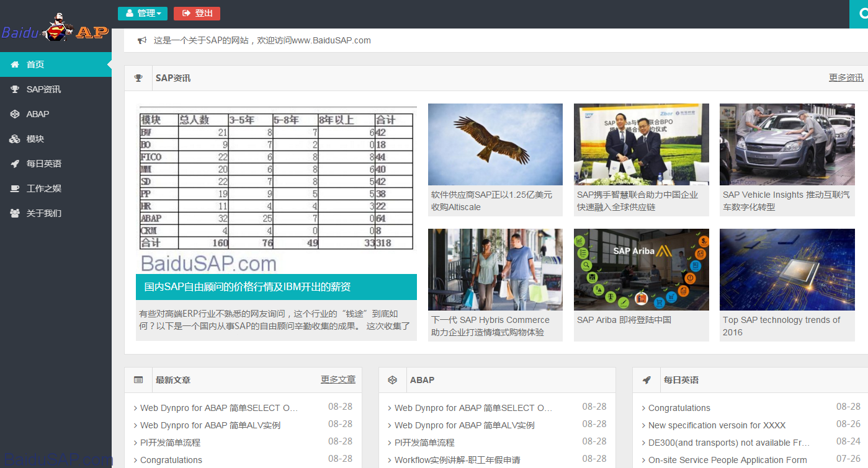868x468 pixels.
Task: Click the featured article summary text
Action: click(275, 320)
